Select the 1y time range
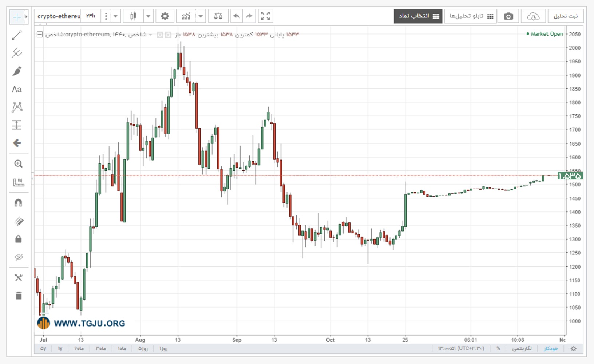This screenshot has height=364, width=594. pos(60,348)
